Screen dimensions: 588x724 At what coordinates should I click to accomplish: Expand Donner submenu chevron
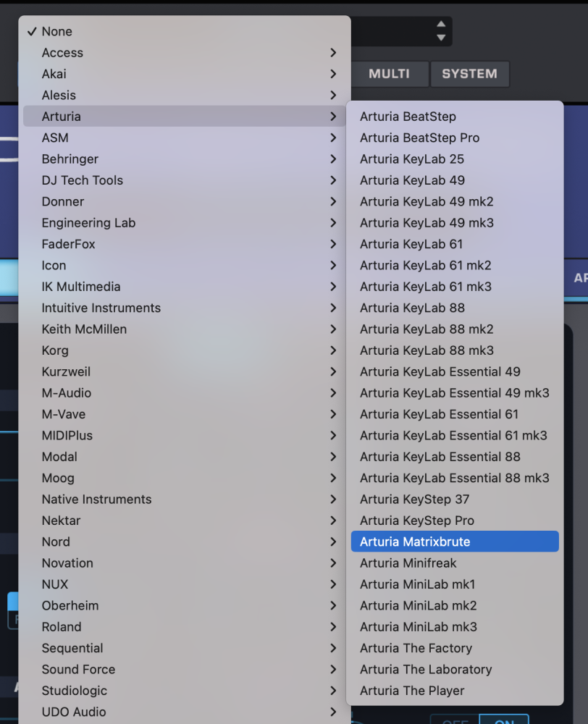[333, 201]
